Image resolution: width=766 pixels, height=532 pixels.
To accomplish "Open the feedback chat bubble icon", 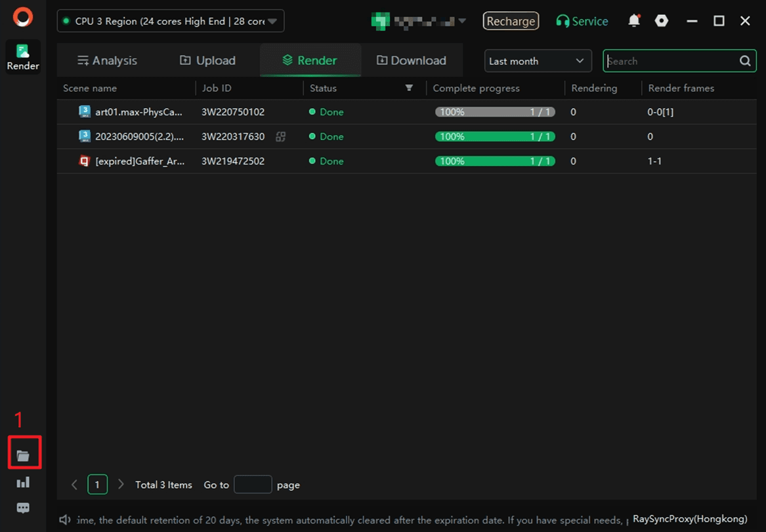I will coord(23,508).
